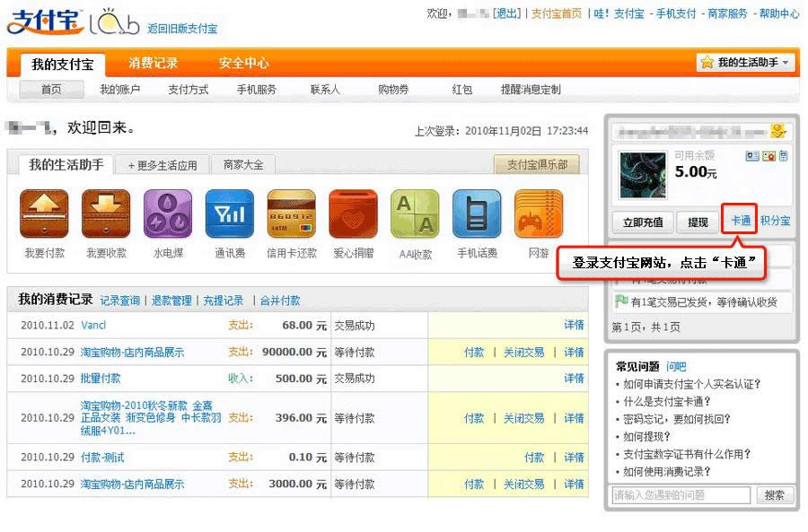This screenshot has width=808, height=532.
Task: Click the 商家服务 top link
Action: [727, 13]
